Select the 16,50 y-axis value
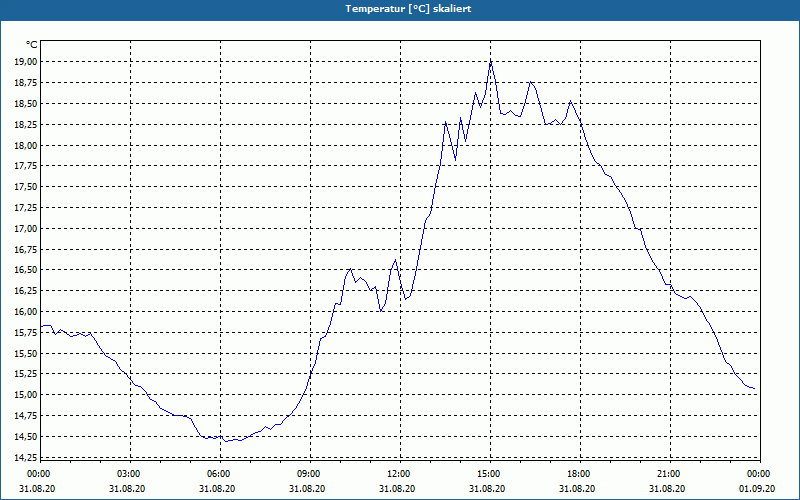This screenshot has width=800, height=500. pos(28,270)
